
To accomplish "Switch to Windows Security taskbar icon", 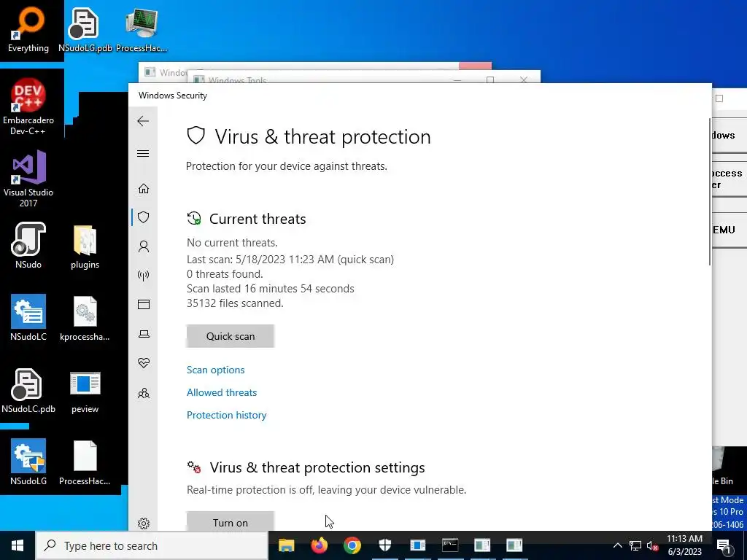I will 385,545.
